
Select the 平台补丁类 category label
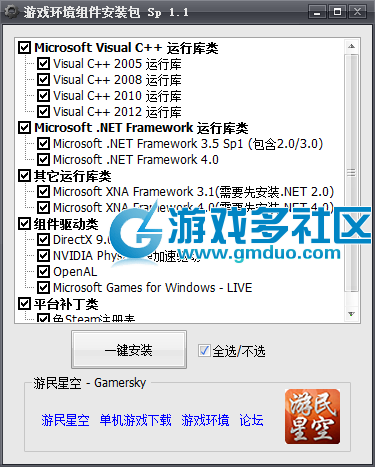click(66, 304)
